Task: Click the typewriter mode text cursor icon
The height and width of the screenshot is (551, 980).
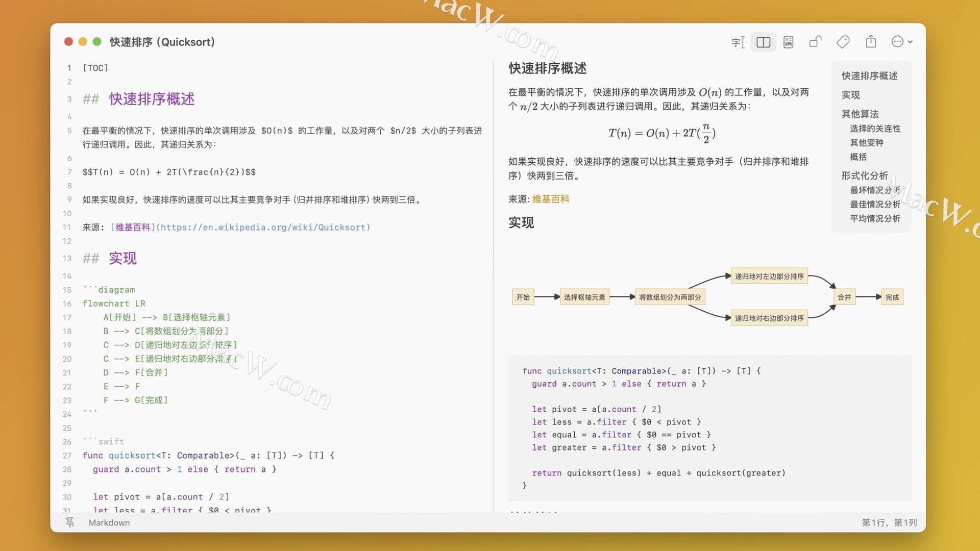Action: click(738, 42)
